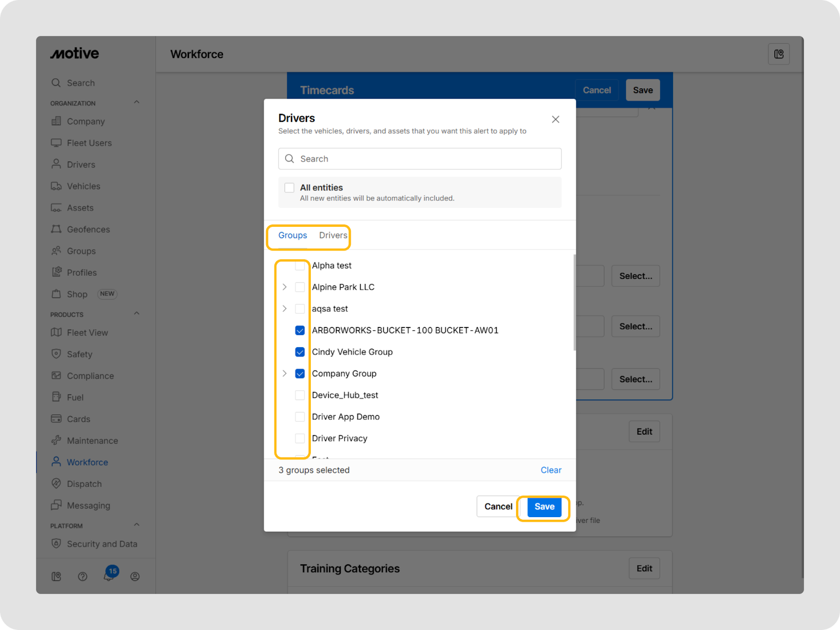Viewport: 840px width, 630px height.
Task: Click the Dispatch icon in sidebar
Action: click(56, 484)
